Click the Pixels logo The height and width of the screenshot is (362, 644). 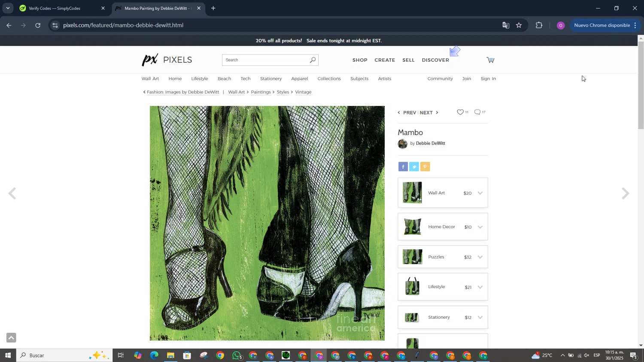tap(167, 60)
